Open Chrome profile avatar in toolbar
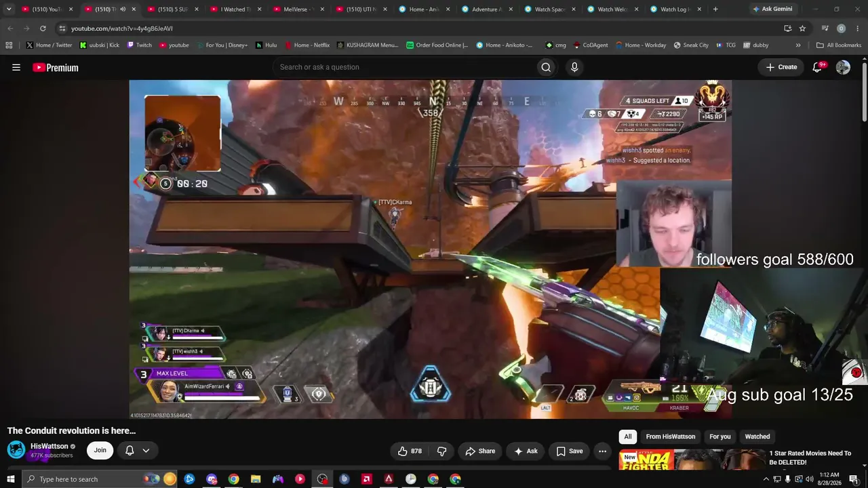Screen dimensions: 868x488 point(841,28)
